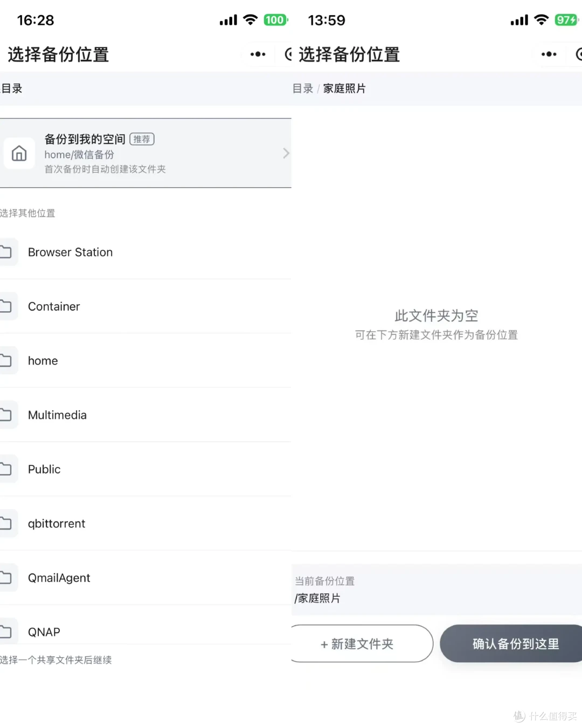Open the Public folder
This screenshot has height=728, width=582.
145,469
